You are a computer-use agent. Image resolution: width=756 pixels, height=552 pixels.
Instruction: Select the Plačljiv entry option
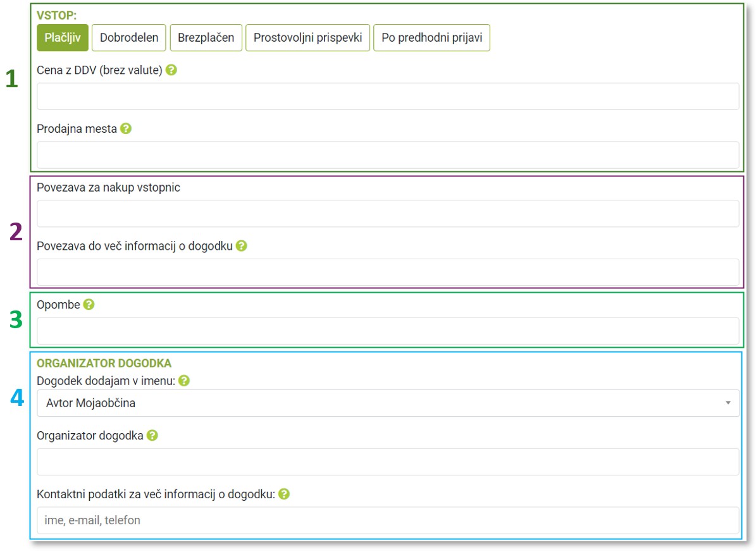pos(63,38)
